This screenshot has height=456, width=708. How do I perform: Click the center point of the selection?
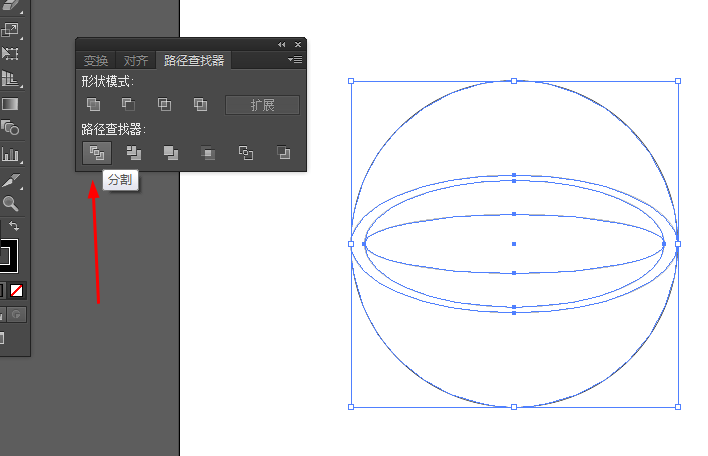(x=514, y=244)
